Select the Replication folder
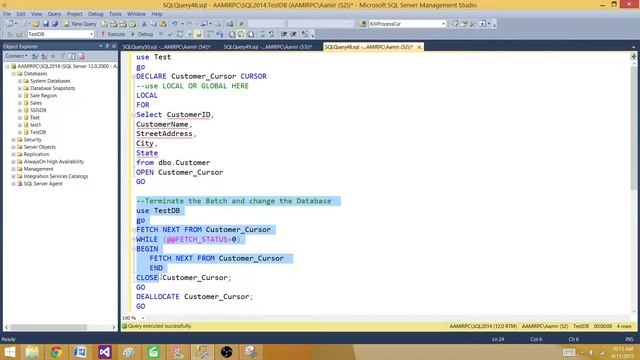This screenshot has height=360, width=640. pos(36,155)
